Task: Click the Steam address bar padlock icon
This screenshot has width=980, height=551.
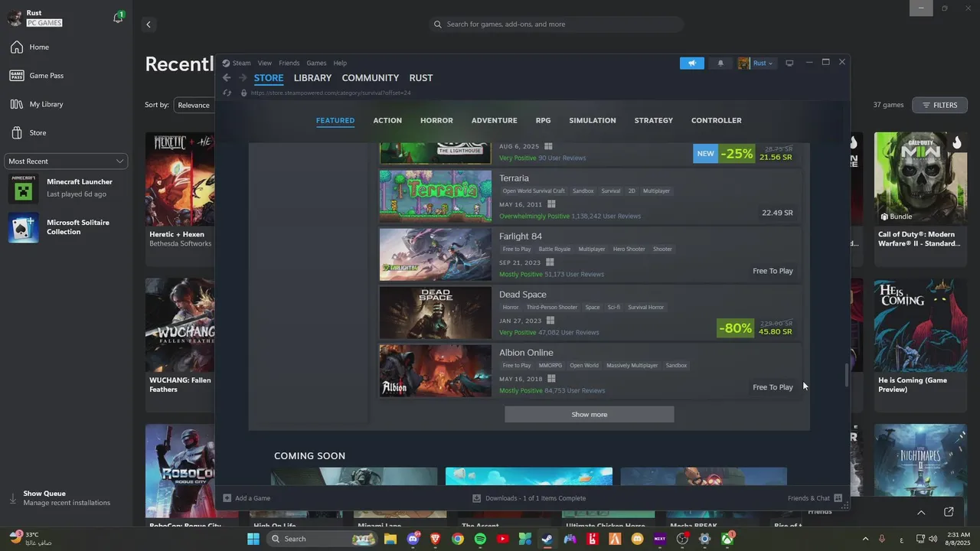Action: click(x=244, y=93)
